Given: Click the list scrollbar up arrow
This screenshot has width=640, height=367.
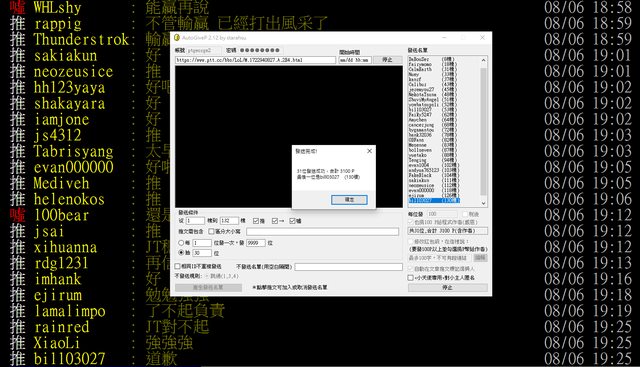Looking at the screenshot, I should coord(484,60).
